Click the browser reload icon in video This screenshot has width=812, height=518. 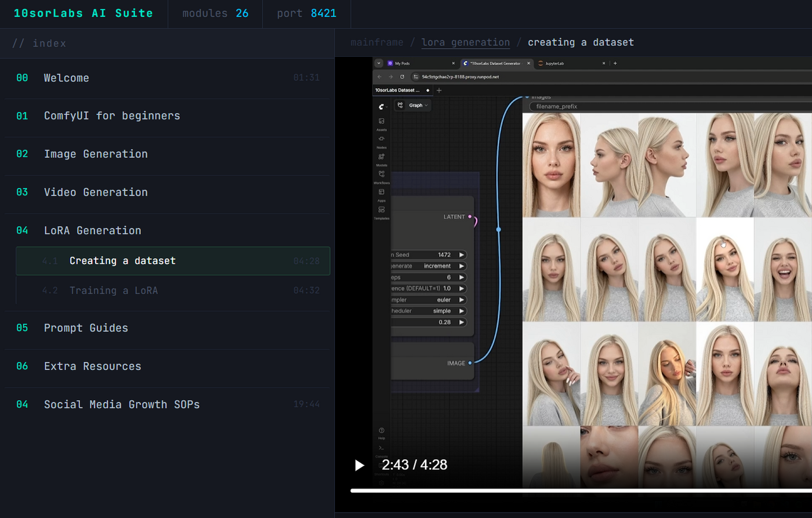pos(402,77)
